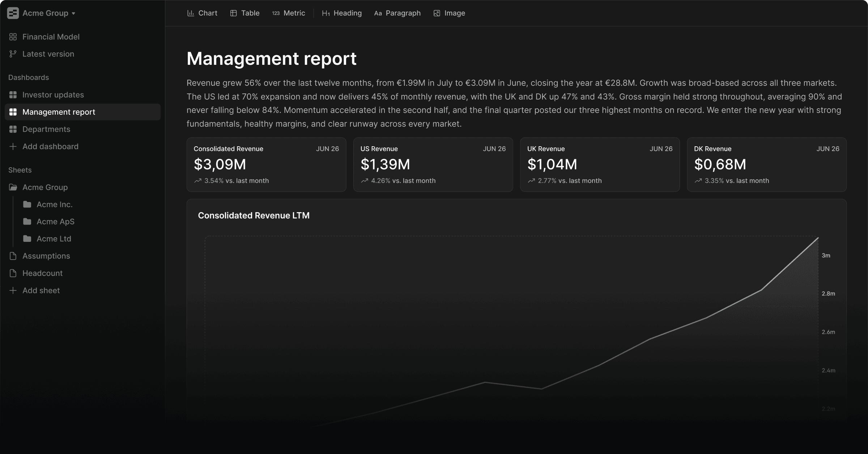Click the 2.77% trend arrow icon
This screenshot has height=454, width=868.
tap(531, 181)
